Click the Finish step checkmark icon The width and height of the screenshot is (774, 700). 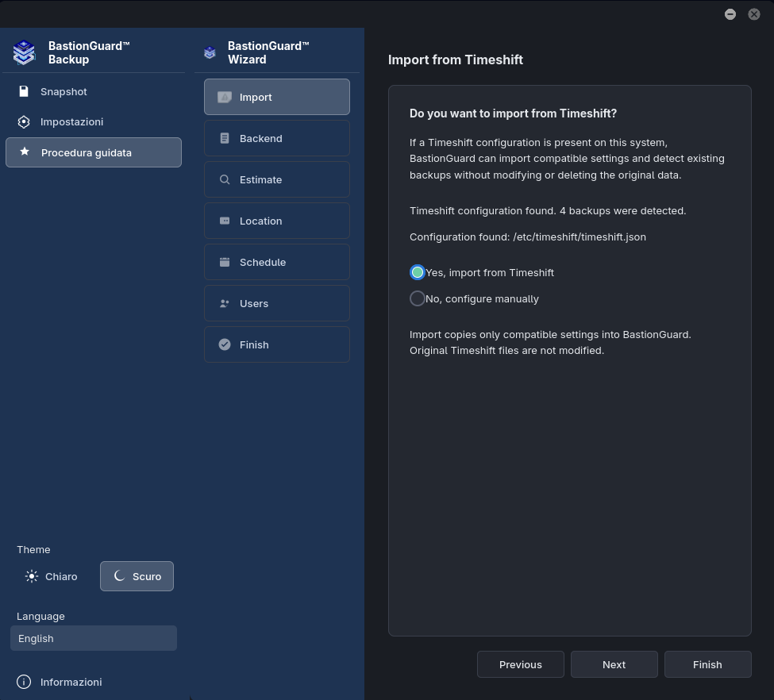click(225, 344)
